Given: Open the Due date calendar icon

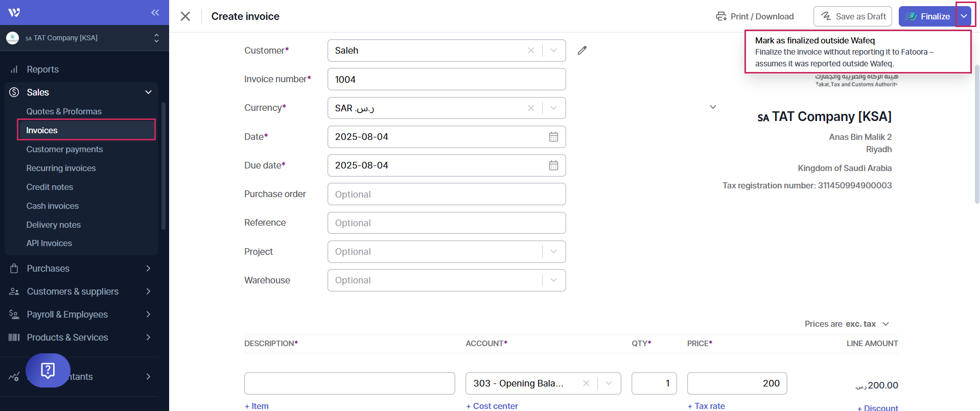Looking at the screenshot, I should coord(553,165).
